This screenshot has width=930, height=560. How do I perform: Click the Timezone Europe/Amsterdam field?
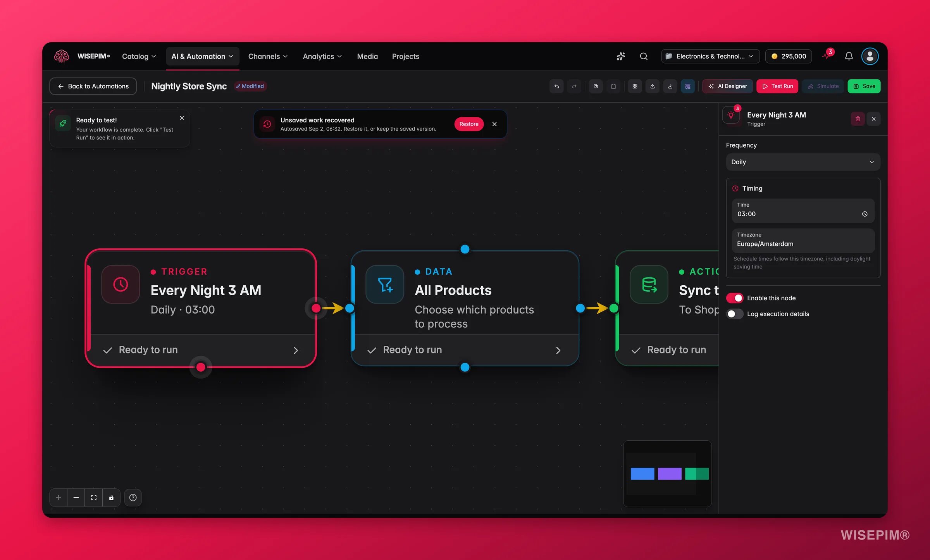pyautogui.click(x=803, y=240)
